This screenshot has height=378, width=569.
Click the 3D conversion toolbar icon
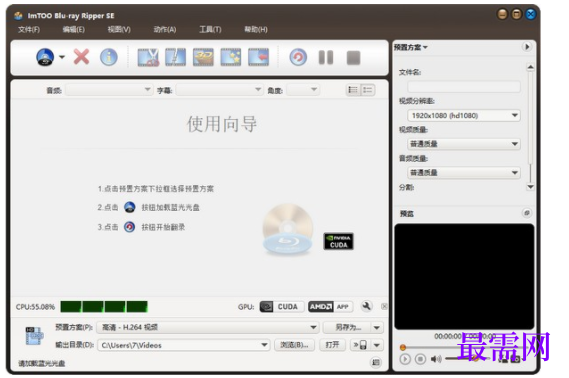tap(203, 57)
